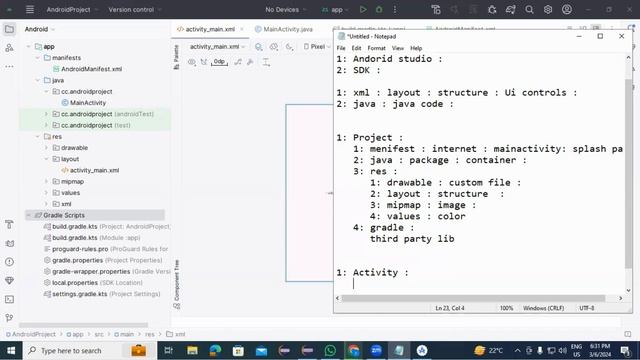Open More tool windows ellipsis in sidebar
The height and width of the screenshot is (360, 640).
(x=9, y=66)
